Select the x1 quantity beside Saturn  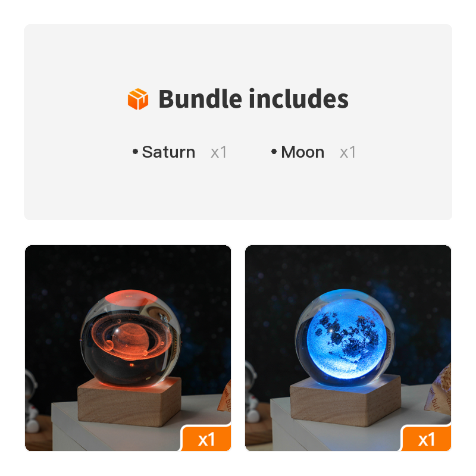pyautogui.click(x=218, y=152)
